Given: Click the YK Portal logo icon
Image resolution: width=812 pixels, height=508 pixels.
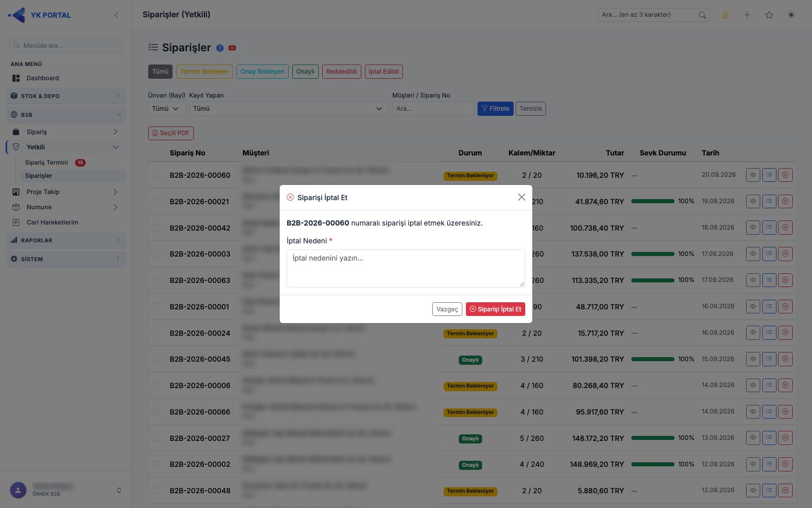Looking at the screenshot, I should point(17,15).
